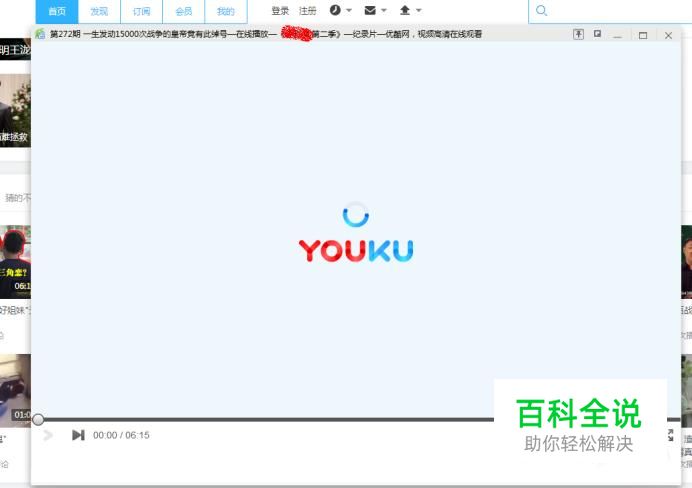Open the 首页 home tab

pyautogui.click(x=57, y=11)
